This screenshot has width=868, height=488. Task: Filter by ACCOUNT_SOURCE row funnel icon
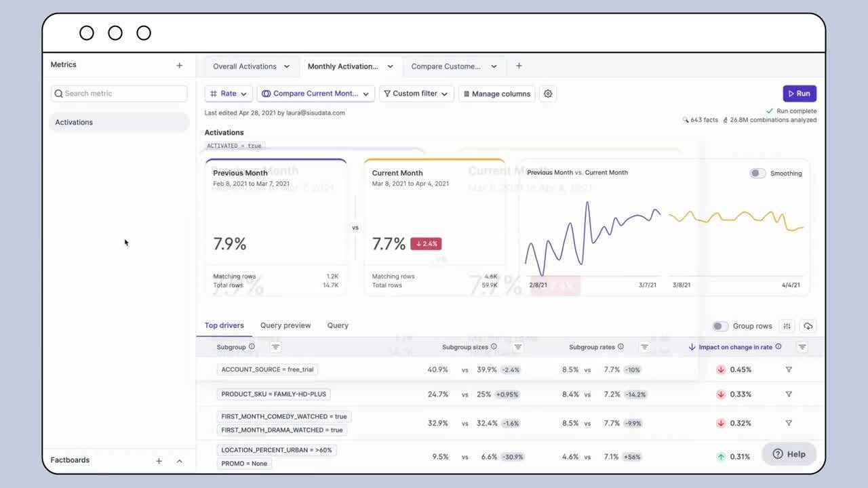(789, 369)
